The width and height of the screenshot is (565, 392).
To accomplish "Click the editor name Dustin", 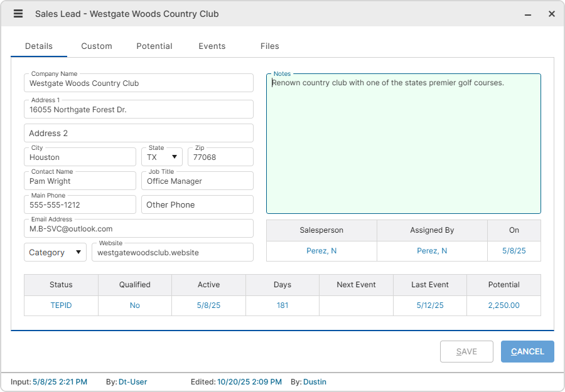I will [315, 382].
